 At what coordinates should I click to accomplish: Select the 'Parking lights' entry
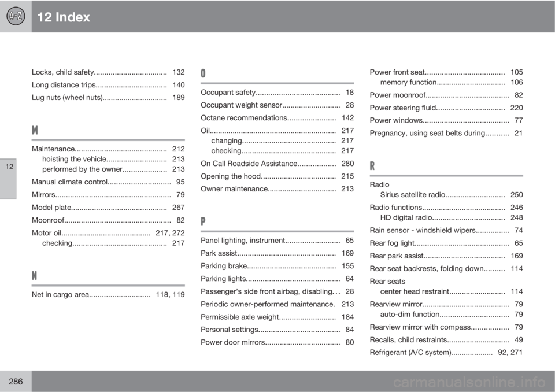(277, 279)
